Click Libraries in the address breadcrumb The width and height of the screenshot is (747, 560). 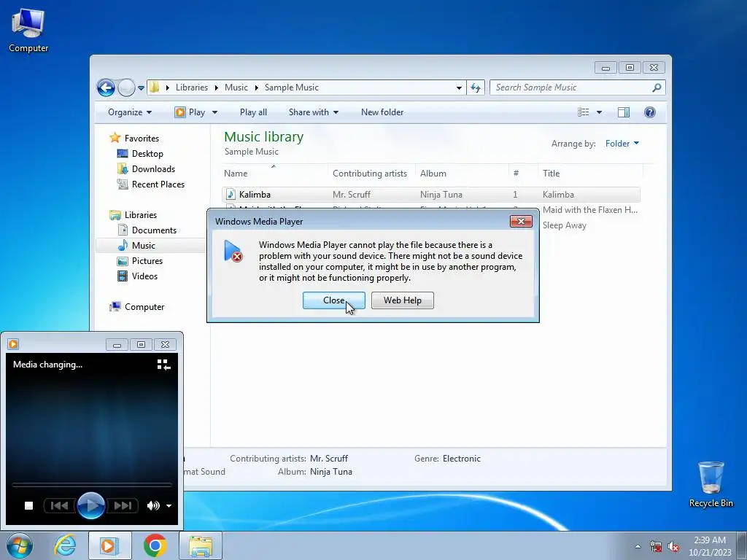tap(192, 87)
